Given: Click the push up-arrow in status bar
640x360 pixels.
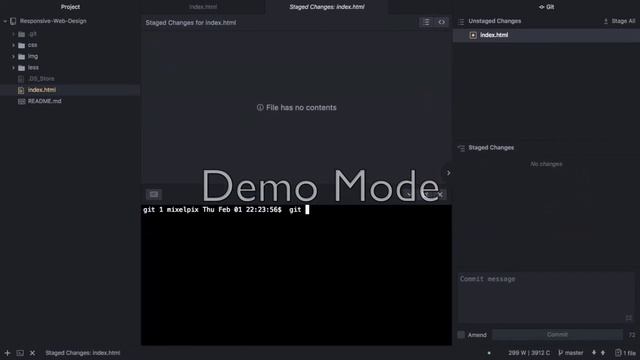Looking at the screenshot, I should pos(603,353).
